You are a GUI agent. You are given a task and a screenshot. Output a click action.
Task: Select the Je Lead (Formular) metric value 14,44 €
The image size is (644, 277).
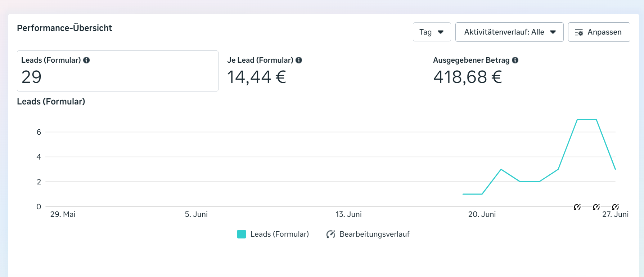click(x=257, y=77)
